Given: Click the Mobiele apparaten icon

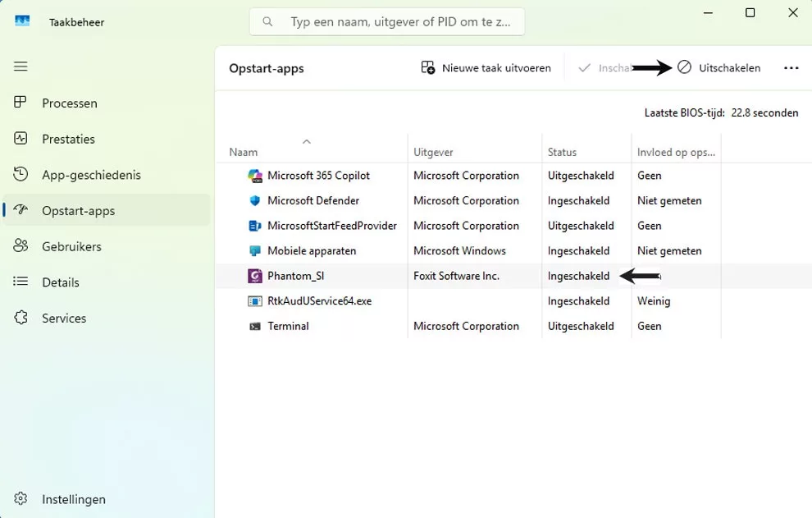Looking at the screenshot, I should (255, 251).
